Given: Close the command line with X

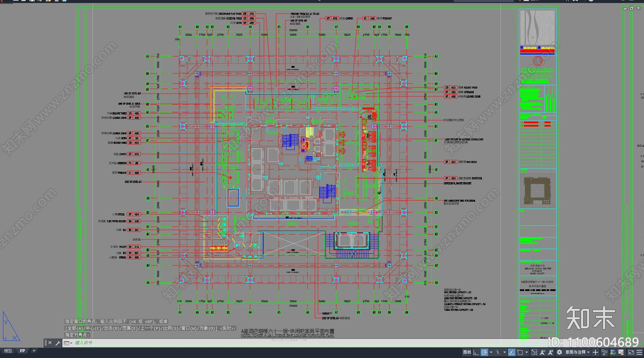Looking at the screenshot, I should (50, 343).
